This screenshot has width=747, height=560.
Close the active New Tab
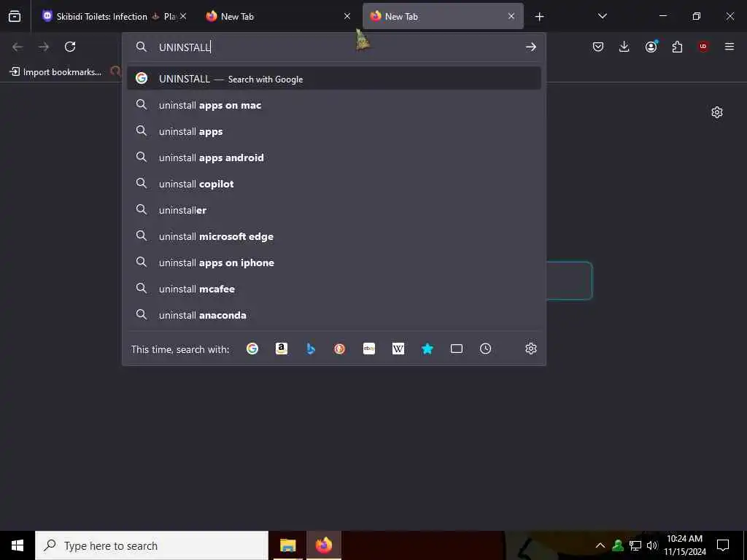click(x=511, y=17)
